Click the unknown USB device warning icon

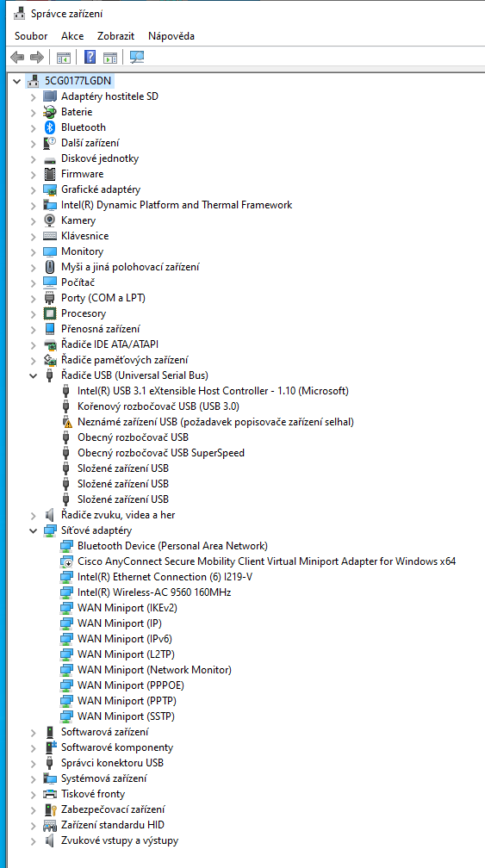point(67,422)
